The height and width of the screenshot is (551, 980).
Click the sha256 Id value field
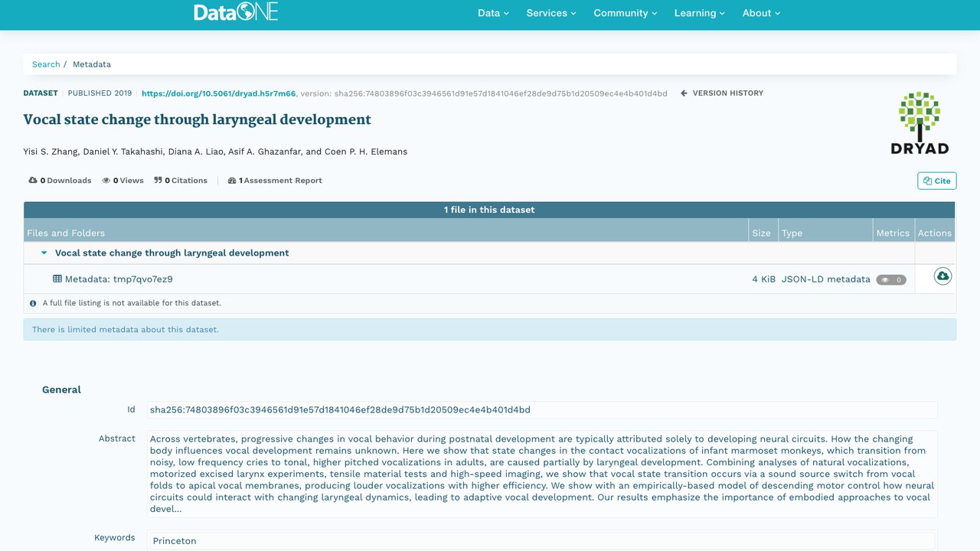542,409
